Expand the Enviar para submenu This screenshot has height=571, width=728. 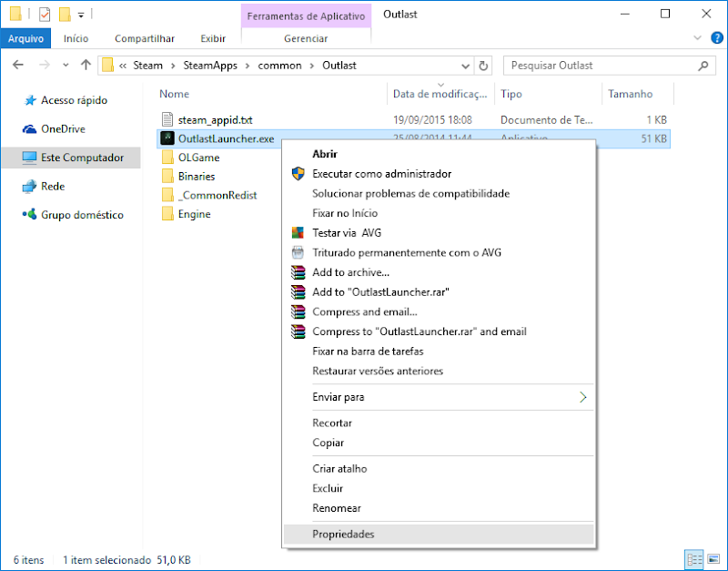pyautogui.click(x=439, y=397)
